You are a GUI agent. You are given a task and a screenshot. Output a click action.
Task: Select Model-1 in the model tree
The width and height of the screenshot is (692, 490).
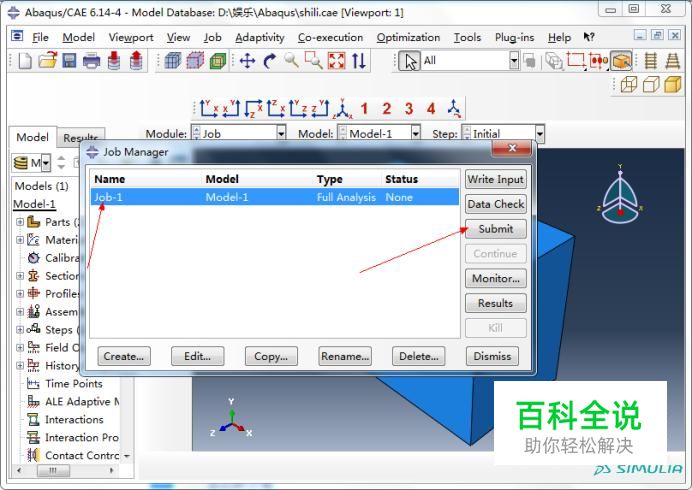click(x=34, y=204)
